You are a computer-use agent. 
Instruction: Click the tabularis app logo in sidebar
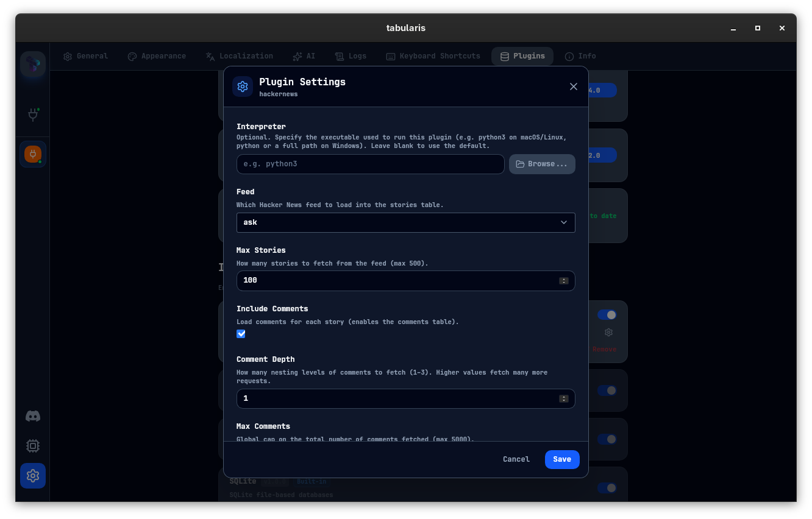(32, 64)
